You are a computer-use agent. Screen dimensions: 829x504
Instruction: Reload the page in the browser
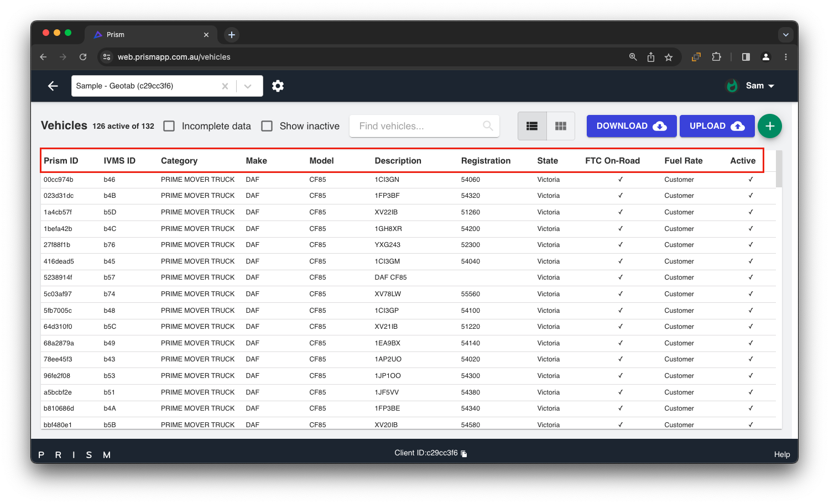pyautogui.click(x=83, y=57)
